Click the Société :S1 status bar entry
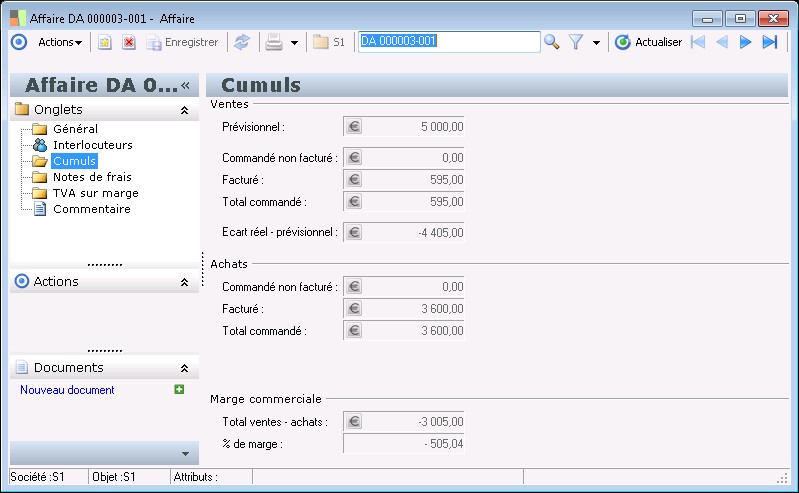 point(38,477)
